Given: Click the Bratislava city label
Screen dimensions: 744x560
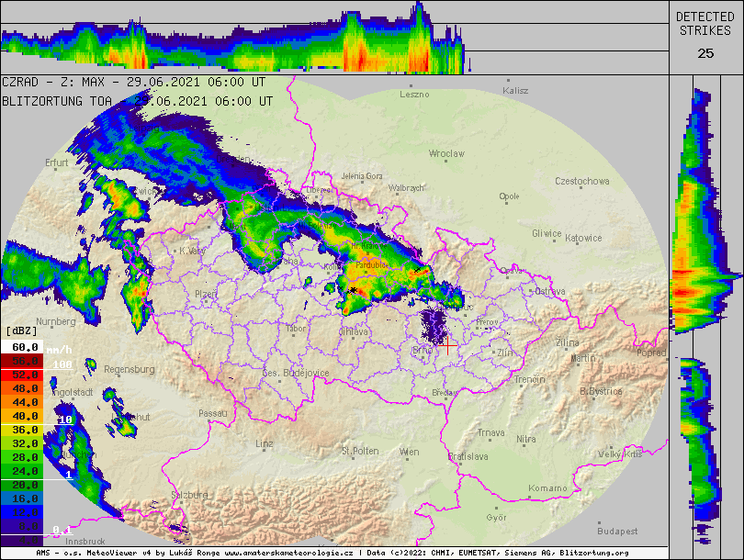Looking at the screenshot, I should coord(468,456).
